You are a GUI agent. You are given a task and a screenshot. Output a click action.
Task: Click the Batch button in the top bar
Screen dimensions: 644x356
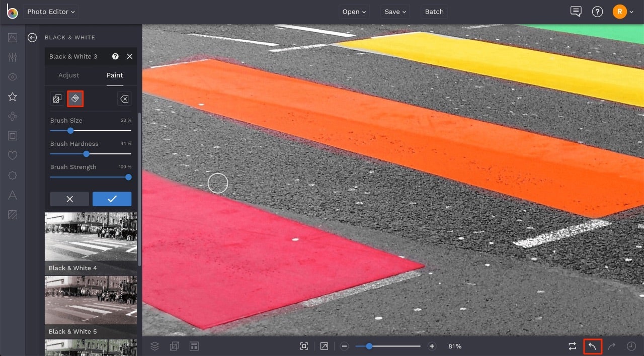pyautogui.click(x=434, y=12)
